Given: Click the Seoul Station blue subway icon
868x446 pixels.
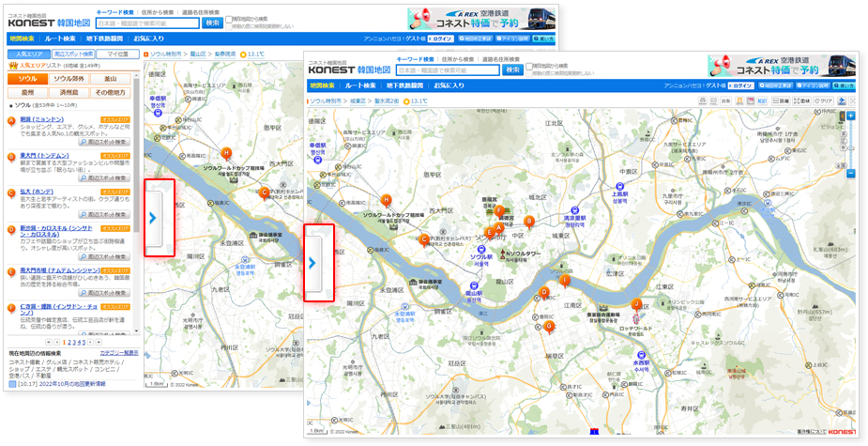Looking at the screenshot, I should click(480, 250).
